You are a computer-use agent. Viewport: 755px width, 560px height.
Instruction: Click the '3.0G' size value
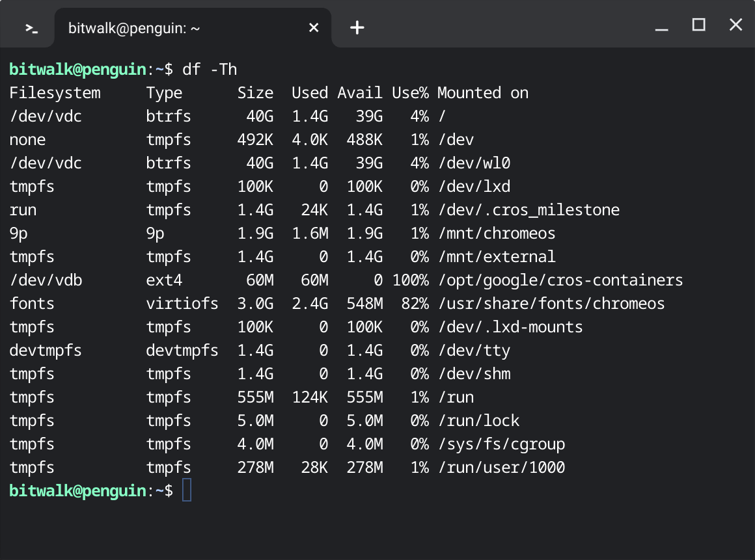click(x=255, y=304)
